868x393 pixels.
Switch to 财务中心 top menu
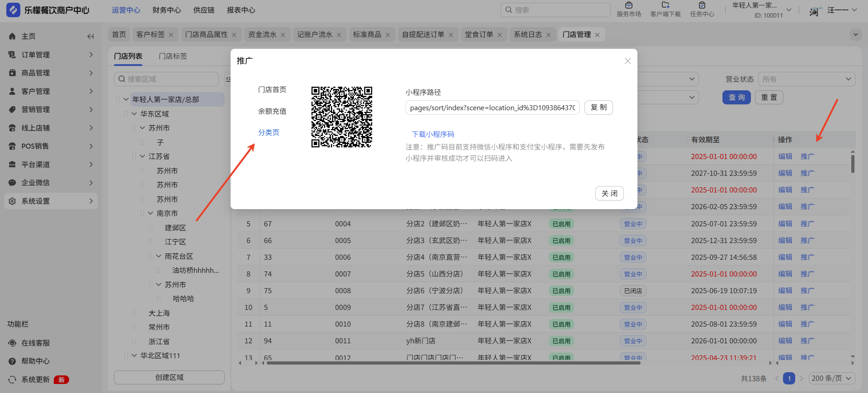click(x=167, y=10)
